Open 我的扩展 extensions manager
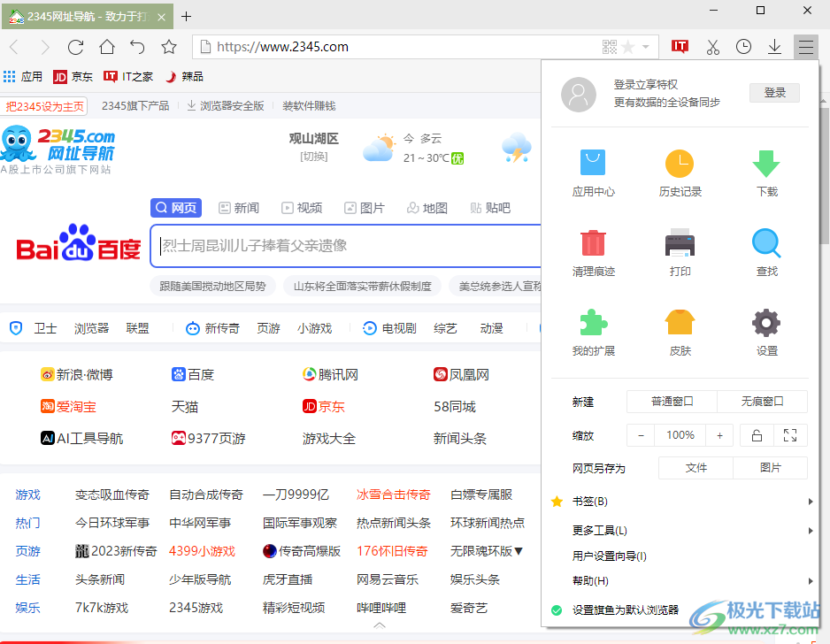This screenshot has width=830, height=644. (593, 332)
